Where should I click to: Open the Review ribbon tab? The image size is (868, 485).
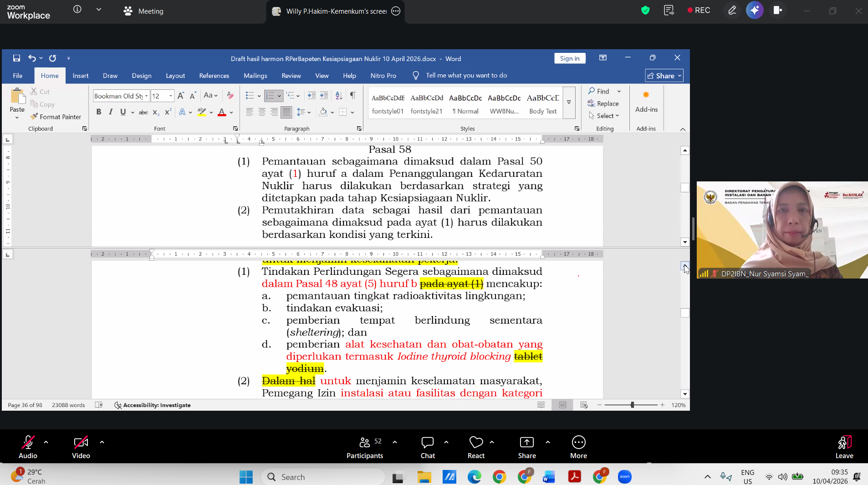click(291, 76)
